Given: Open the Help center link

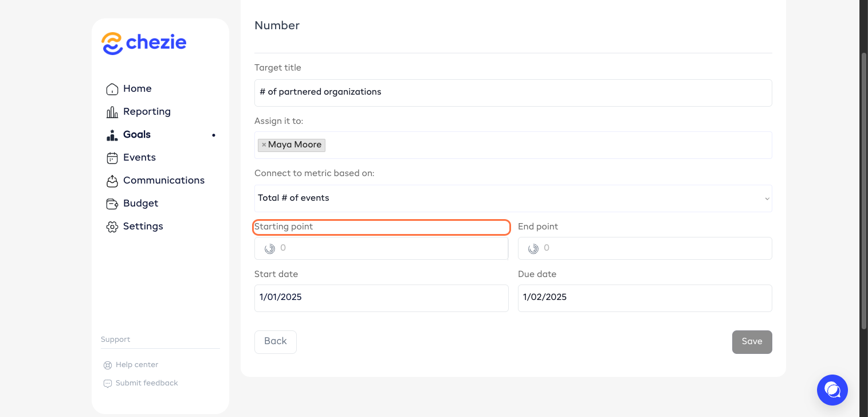Looking at the screenshot, I should point(136,365).
